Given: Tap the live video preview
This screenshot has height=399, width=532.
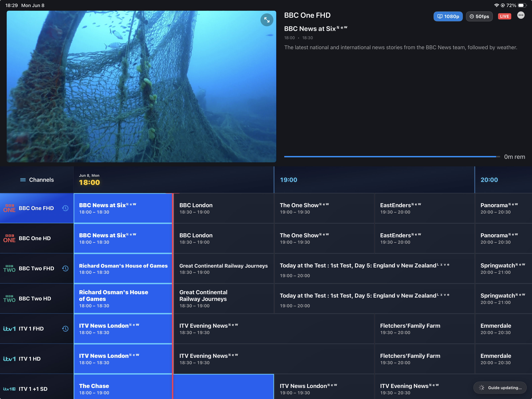Looking at the screenshot, I should click(141, 86).
